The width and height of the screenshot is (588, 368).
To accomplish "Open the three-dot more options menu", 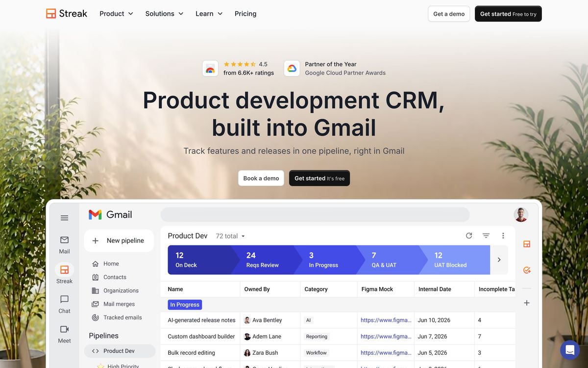I will (x=503, y=236).
